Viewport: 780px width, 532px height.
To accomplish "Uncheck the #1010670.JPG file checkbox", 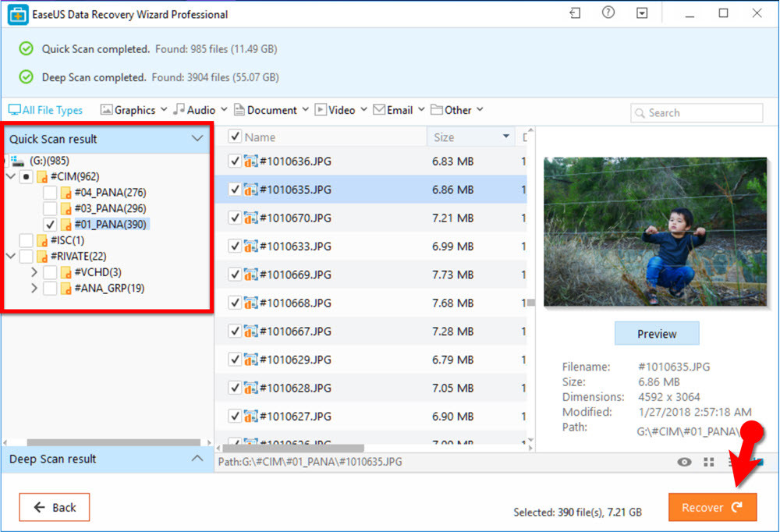I will pos(235,217).
